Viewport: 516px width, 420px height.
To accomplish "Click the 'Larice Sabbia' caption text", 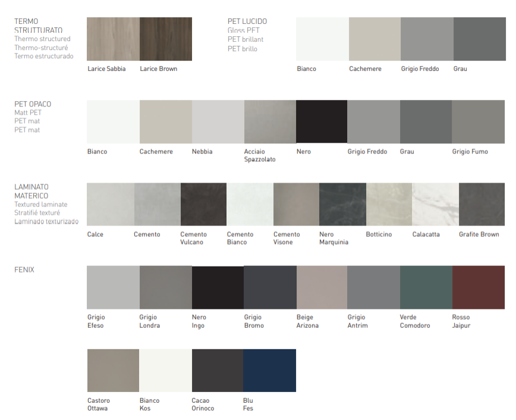I will pos(106,69).
